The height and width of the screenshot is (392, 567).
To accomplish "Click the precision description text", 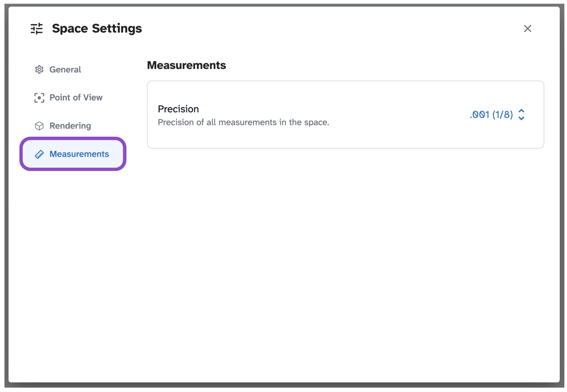I will point(243,123).
